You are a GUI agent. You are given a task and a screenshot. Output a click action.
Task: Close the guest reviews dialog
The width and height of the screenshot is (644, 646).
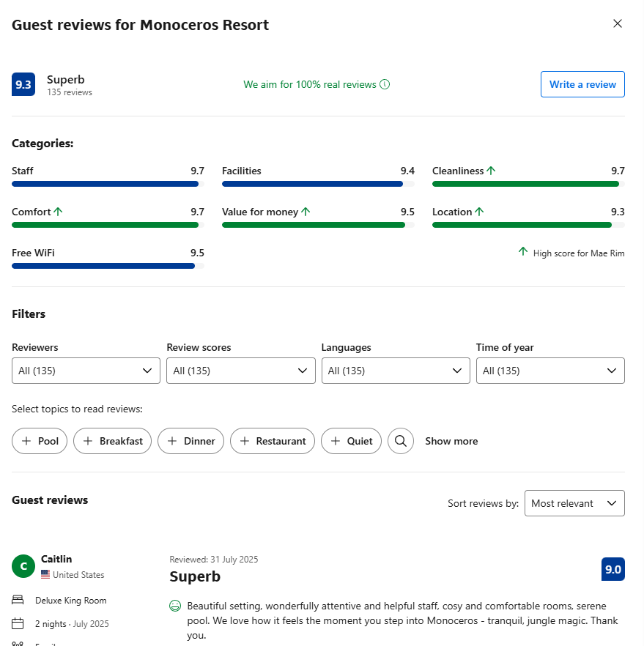(618, 23)
